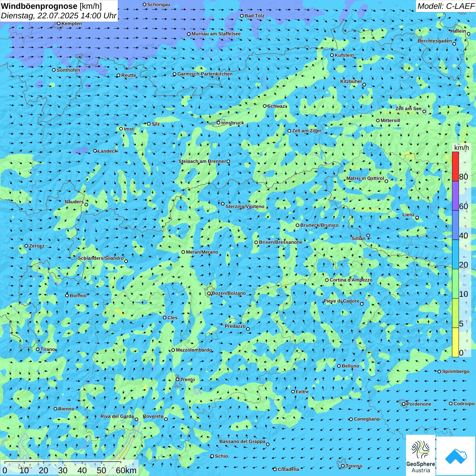Click the Belluno city label
This screenshot has height=476, width=476.
coord(350,366)
